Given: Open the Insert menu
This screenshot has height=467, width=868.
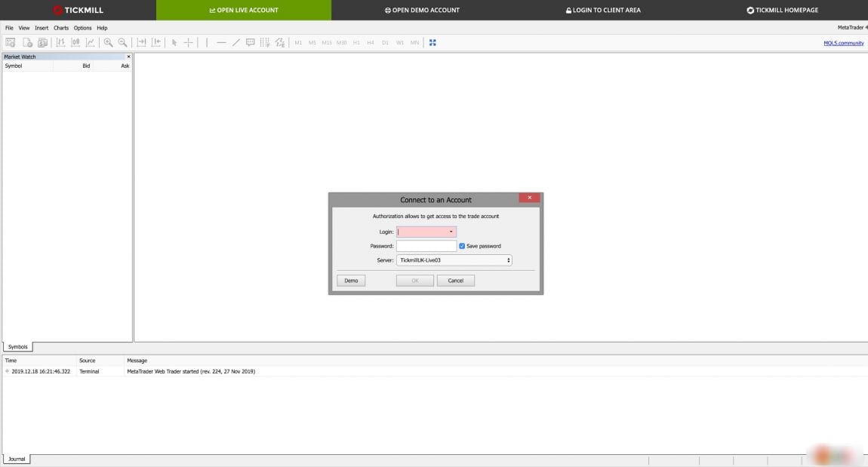Looking at the screenshot, I should click(42, 28).
